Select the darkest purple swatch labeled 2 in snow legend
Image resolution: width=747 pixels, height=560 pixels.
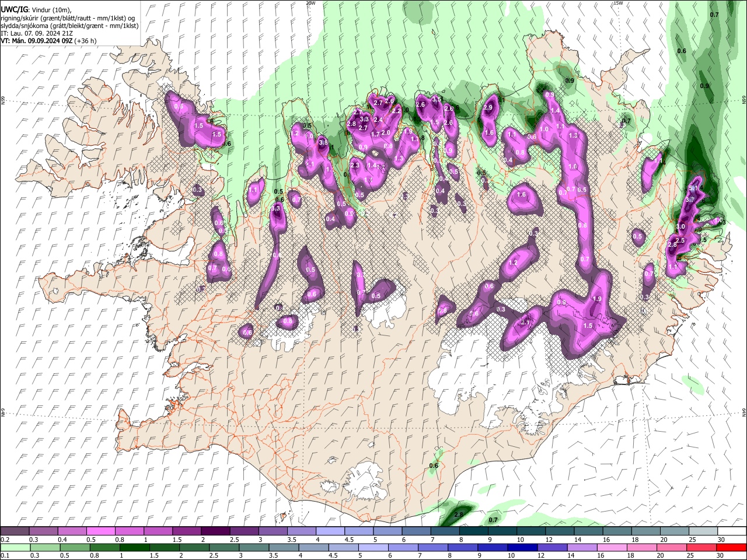215,531
